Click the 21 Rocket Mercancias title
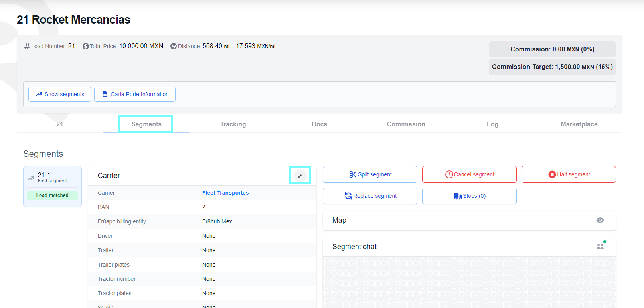Screen dimensions: 644x308 pos(73,20)
